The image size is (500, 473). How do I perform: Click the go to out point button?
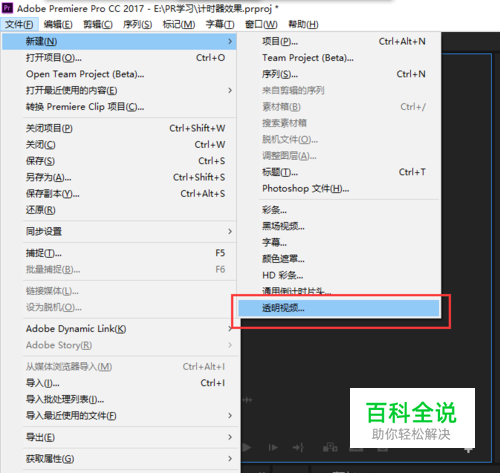click(298, 447)
